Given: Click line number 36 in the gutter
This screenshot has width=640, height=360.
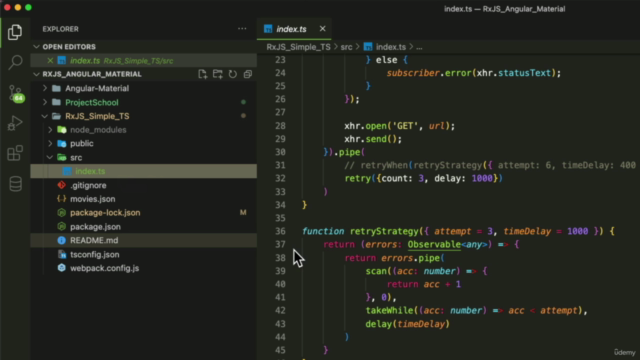Looking at the screenshot, I should tap(280, 231).
